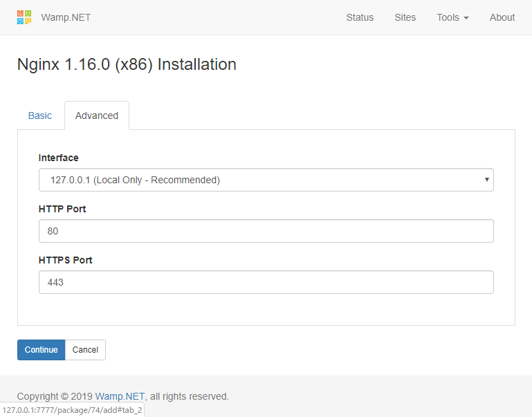Focus the HTTPS Port field

coord(266,282)
